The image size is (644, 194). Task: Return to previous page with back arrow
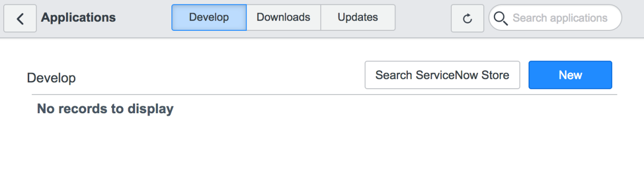pos(20,18)
